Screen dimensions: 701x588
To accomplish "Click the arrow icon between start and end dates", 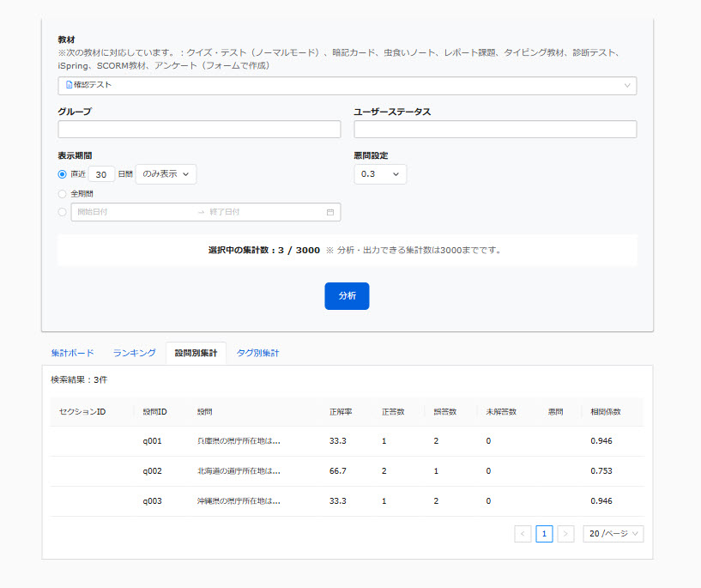I will click(x=201, y=212).
